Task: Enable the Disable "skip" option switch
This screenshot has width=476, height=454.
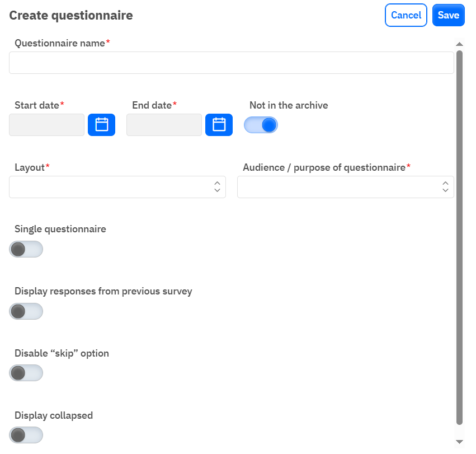Action: click(x=26, y=373)
